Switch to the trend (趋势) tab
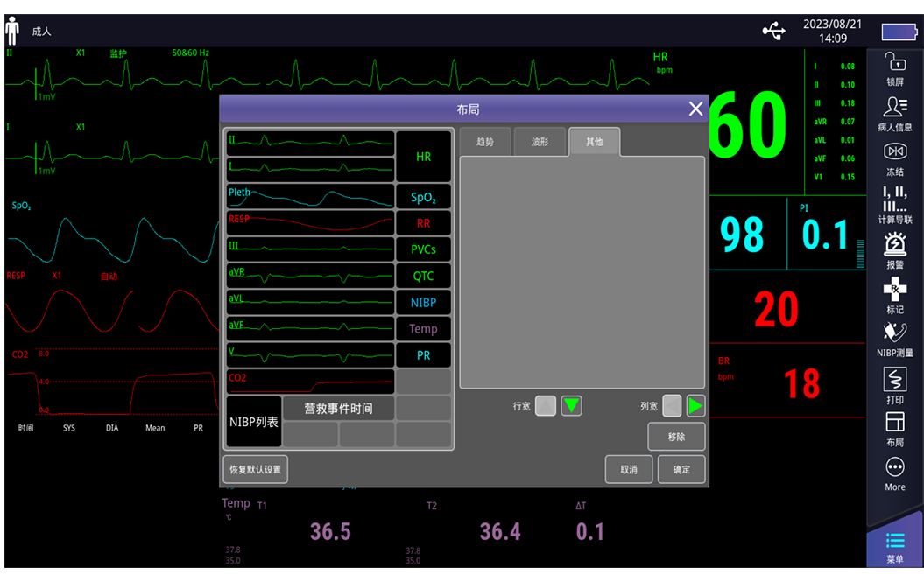The width and height of the screenshot is (924, 582). click(484, 142)
